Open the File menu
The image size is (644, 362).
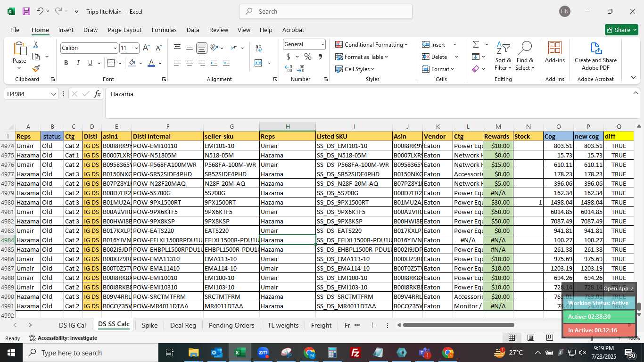[x=15, y=30]
